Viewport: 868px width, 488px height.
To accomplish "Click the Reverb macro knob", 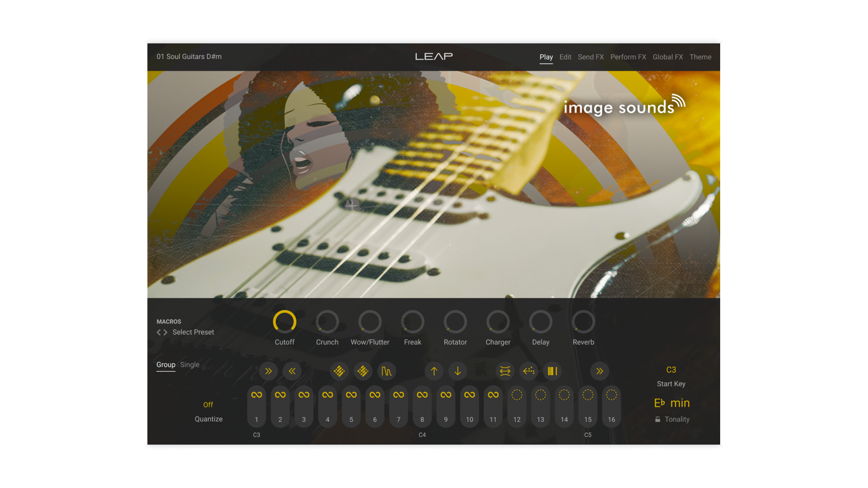I will (x=584, y=322).
